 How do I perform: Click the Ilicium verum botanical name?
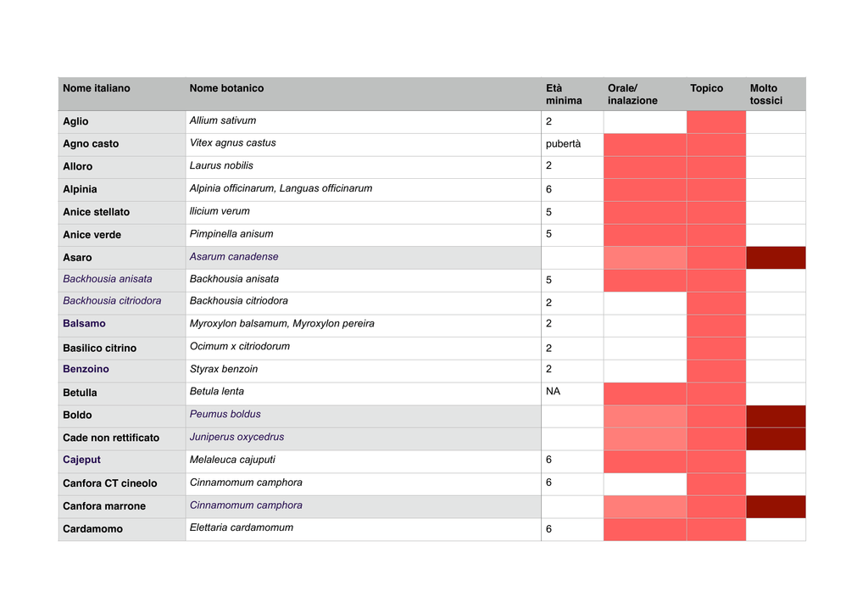click(220, 211)
